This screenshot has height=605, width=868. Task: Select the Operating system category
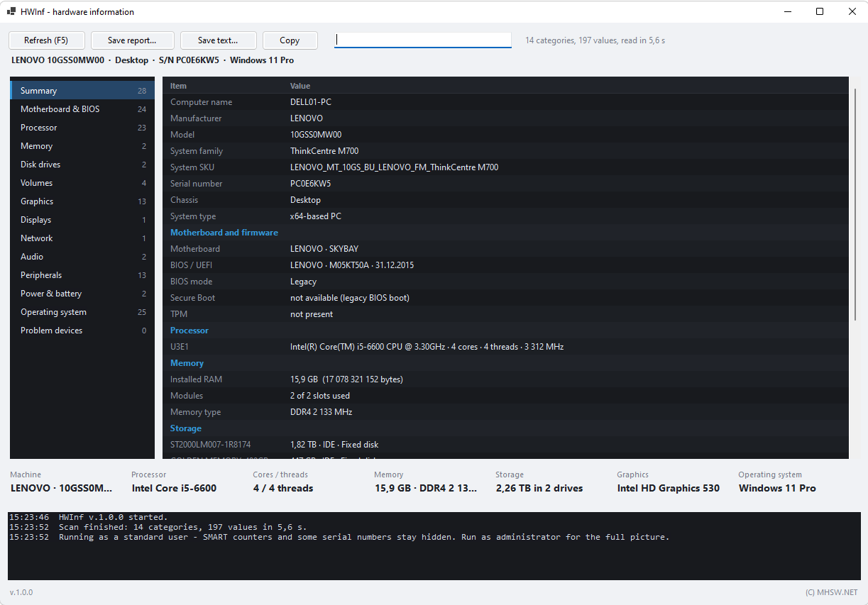(82, 311)
